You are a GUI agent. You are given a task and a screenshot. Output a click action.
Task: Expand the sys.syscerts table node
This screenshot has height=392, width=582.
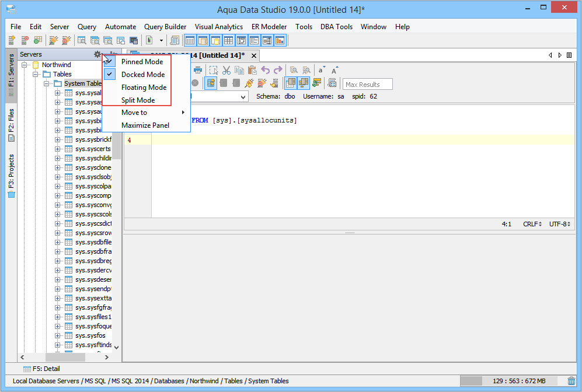click(58, 149)
